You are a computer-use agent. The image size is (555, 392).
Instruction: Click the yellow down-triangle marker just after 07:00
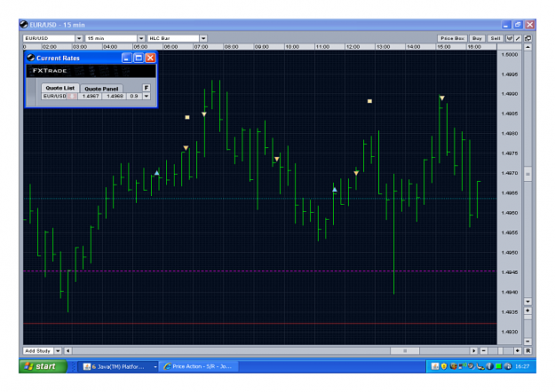[204, 114]
